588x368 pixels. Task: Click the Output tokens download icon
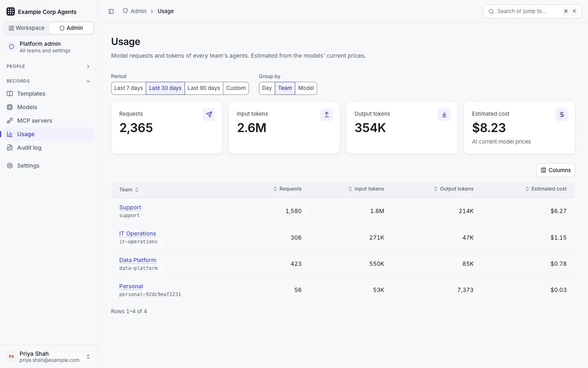coord(444,114)
